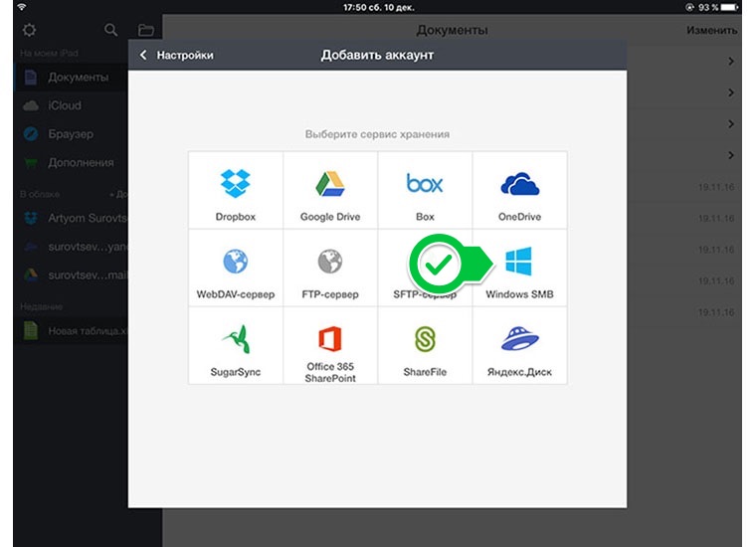Select Windows SMB service
The height and width of the screenshot is (547, 756).
tap(519, 268)
